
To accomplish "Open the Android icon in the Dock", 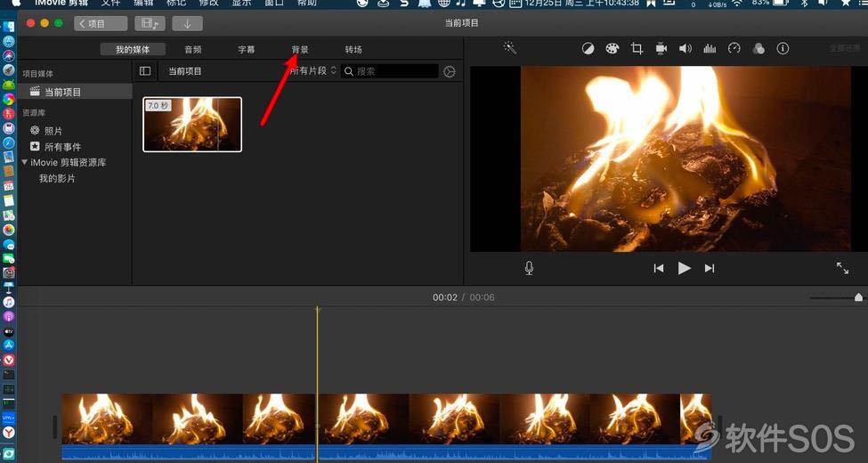I will pos(9,85).
